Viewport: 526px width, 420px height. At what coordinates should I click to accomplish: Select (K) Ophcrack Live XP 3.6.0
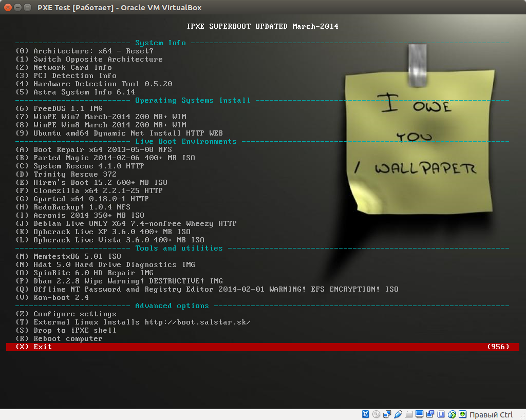point(103,232)
